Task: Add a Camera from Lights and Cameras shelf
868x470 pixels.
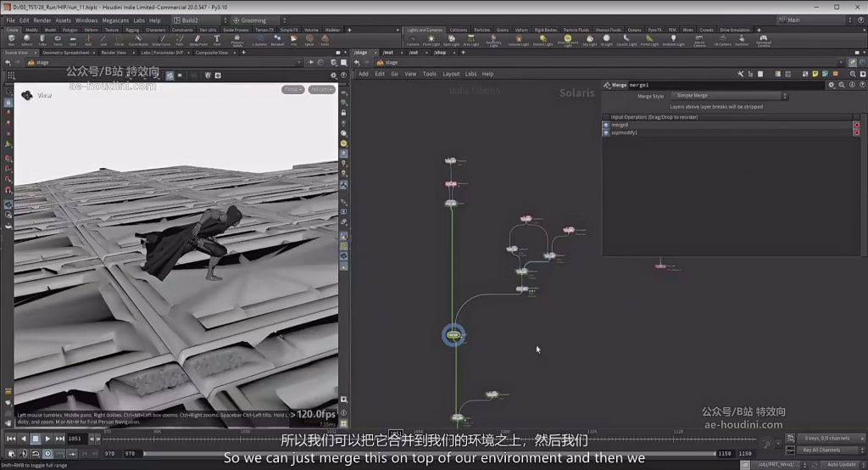Action: pos(413,40)
